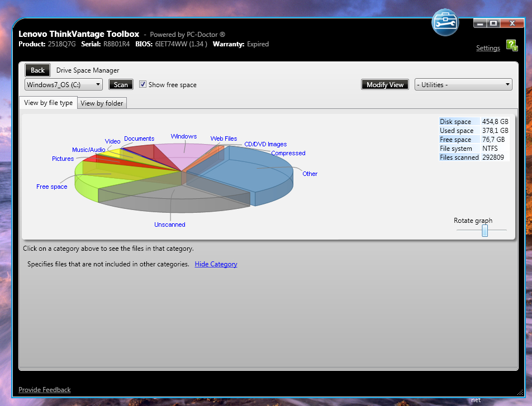Screen dimensions: 532x406
Task: Click the window resize grip icon
Action: click(x=520, y=393)
